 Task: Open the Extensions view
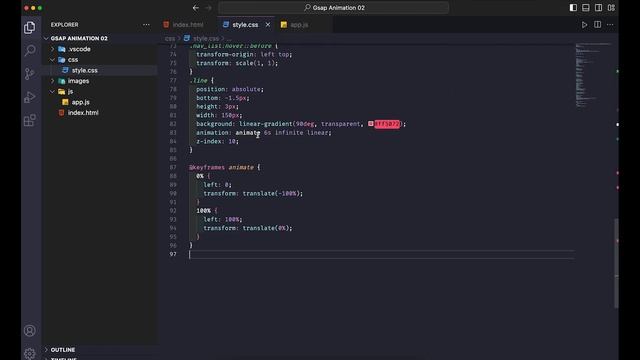(29, 120)
